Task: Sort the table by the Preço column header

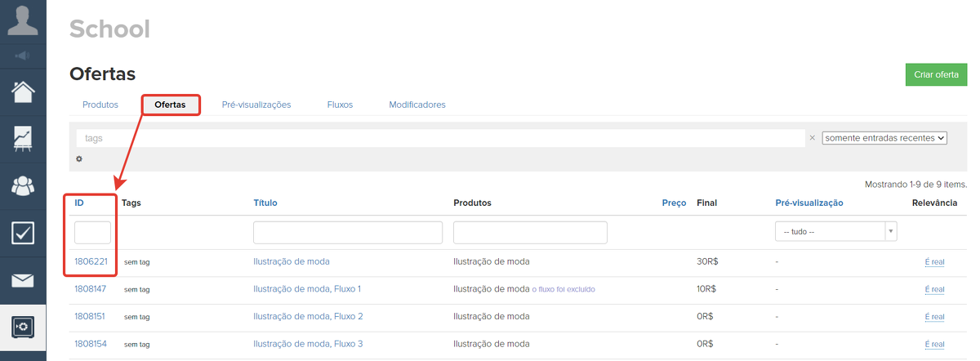Action: pyautogui.click(x=673, y=203)
